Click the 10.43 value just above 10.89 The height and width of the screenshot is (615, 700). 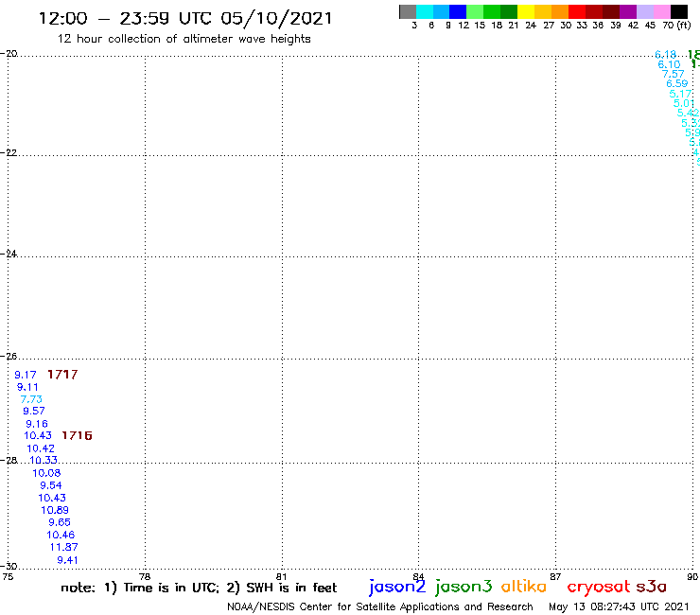pos(52,498)
